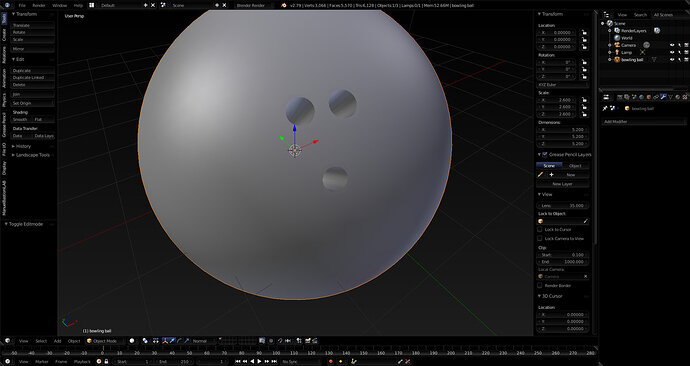Open the XYZ Euler rotation mode dropdown
This screenshot has height=366, width=690.
[x=563, y=84]
